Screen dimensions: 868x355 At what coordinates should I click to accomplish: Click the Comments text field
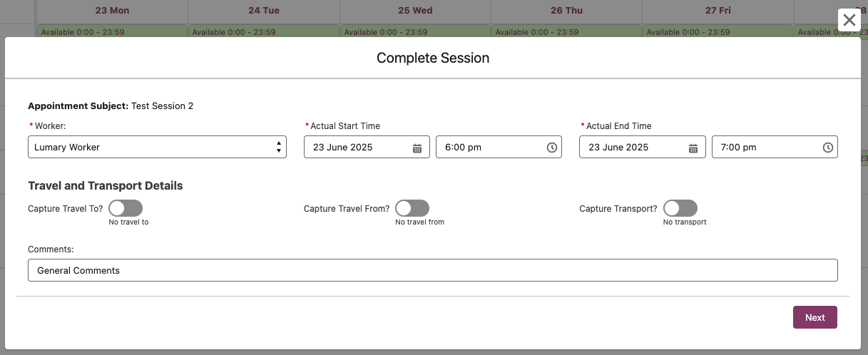point(432,271)
